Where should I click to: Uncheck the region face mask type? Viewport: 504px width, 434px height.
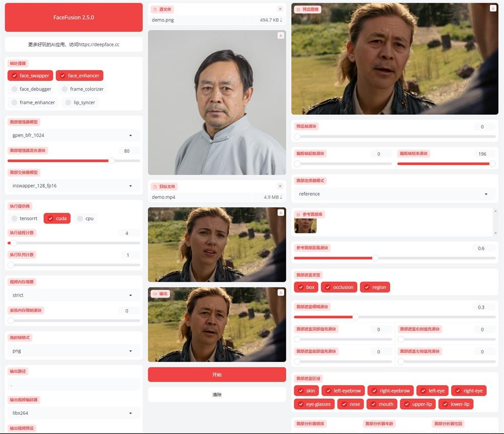point(375,287)
